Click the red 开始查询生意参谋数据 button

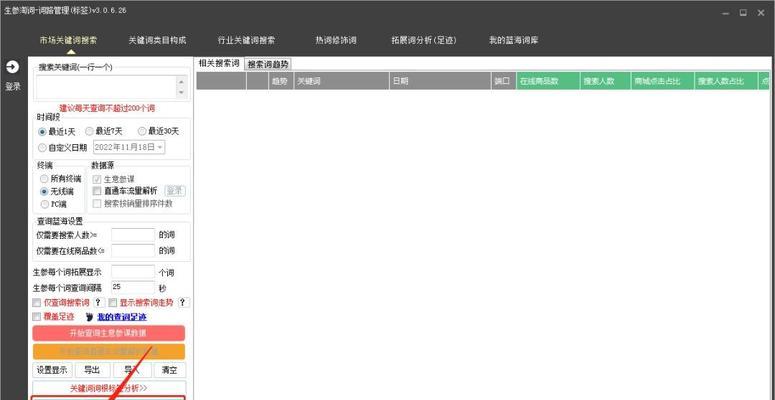(x=109, y=333)
